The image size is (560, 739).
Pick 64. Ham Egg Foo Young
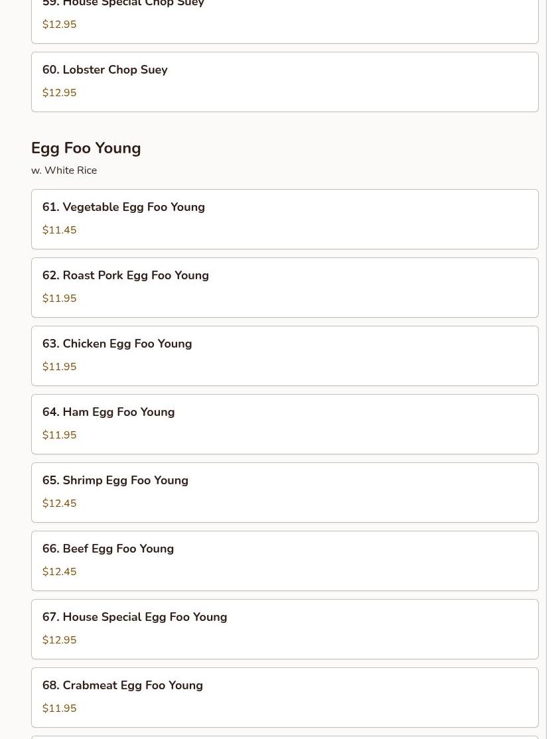108,413
